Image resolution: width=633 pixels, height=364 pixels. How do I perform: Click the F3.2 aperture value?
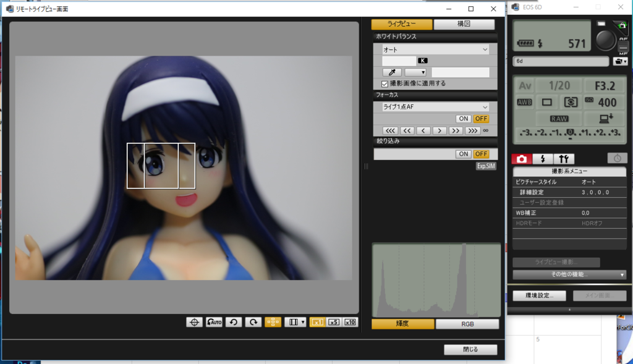(605, 85)
